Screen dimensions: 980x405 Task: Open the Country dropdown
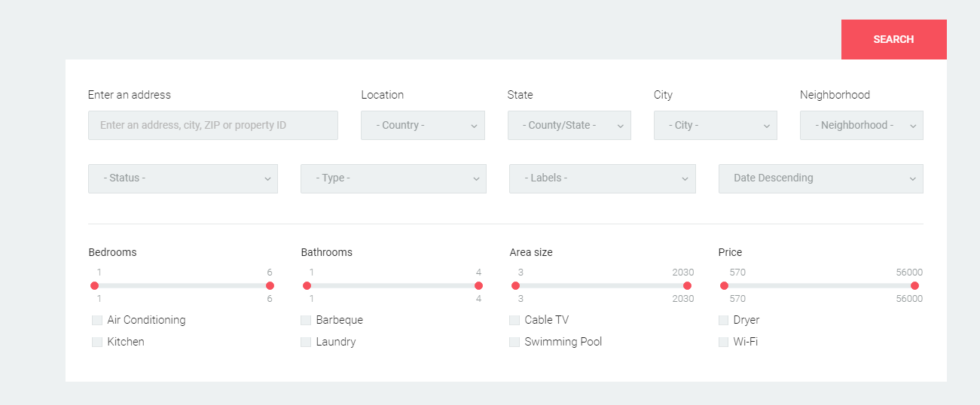(x=423, y=125)
